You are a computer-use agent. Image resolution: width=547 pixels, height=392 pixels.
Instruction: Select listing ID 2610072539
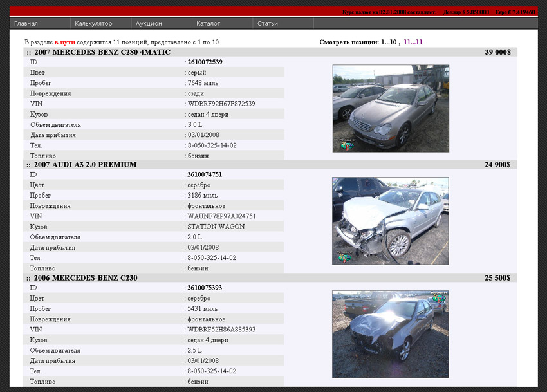(205, 62)
